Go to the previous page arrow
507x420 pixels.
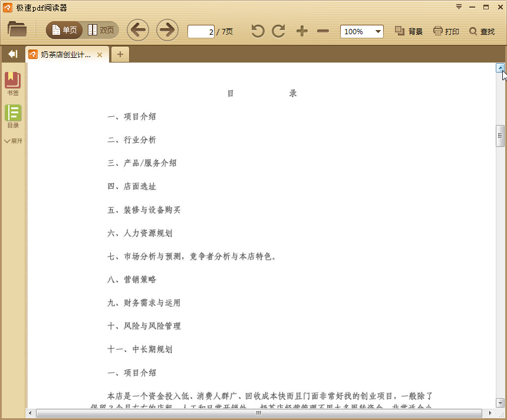pyautogui.click(x=138, y=30)
